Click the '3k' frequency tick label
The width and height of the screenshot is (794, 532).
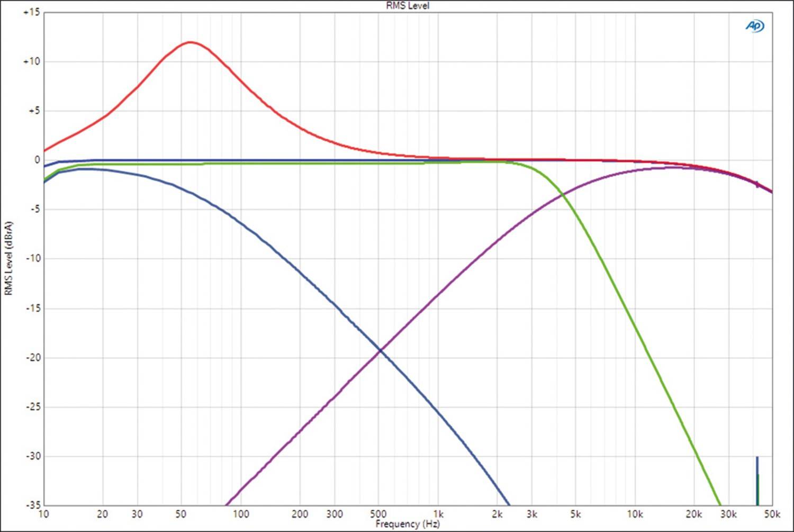(532, 514)
